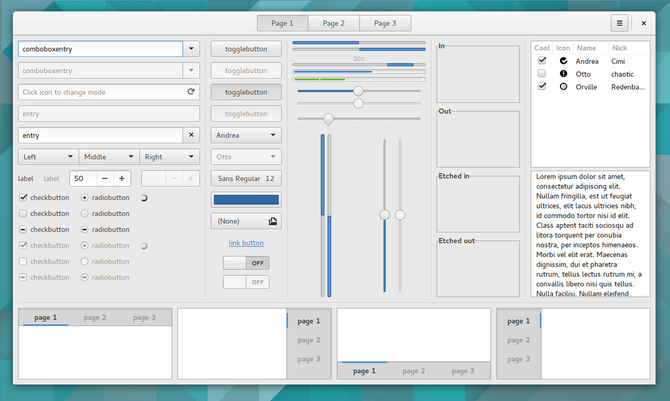Open the hamburger menu in header bar

coord(620,22)
